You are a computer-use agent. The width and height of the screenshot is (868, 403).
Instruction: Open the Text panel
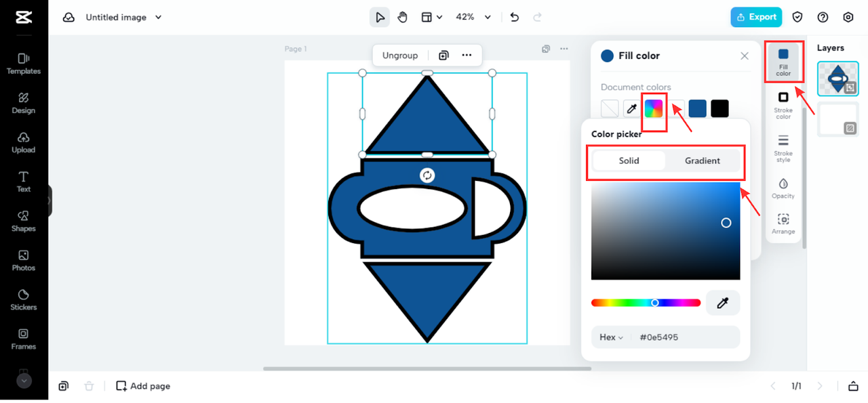pyautogui.click(x=24, y=182)
